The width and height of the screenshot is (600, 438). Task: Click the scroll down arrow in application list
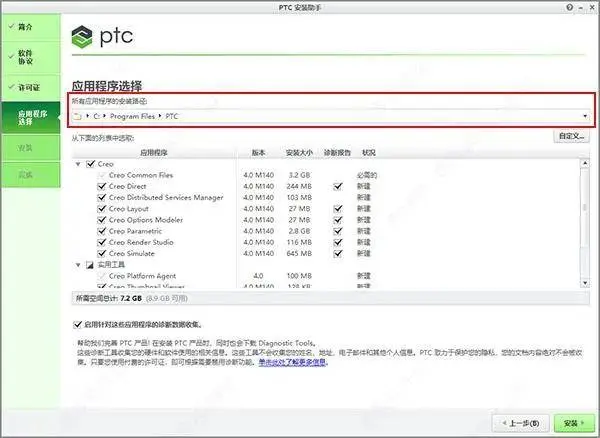point(585,283)
